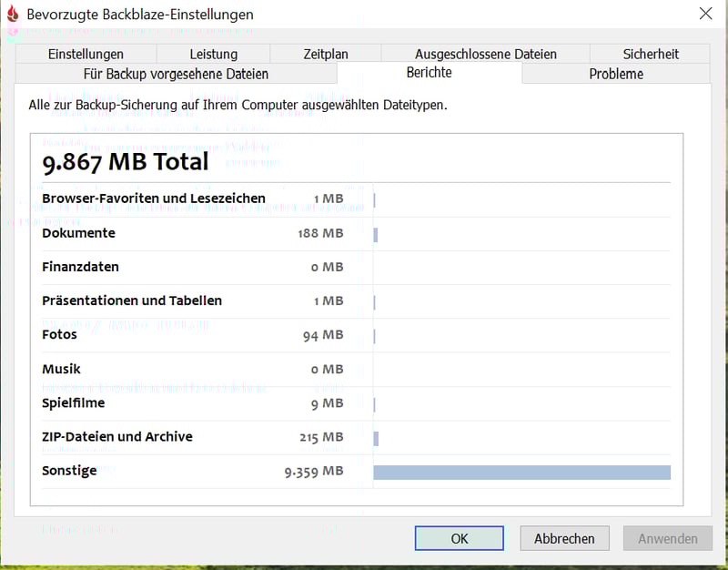Select the Zeitplan tab
This screenshot has width=728, height=570.
(326, 54)
